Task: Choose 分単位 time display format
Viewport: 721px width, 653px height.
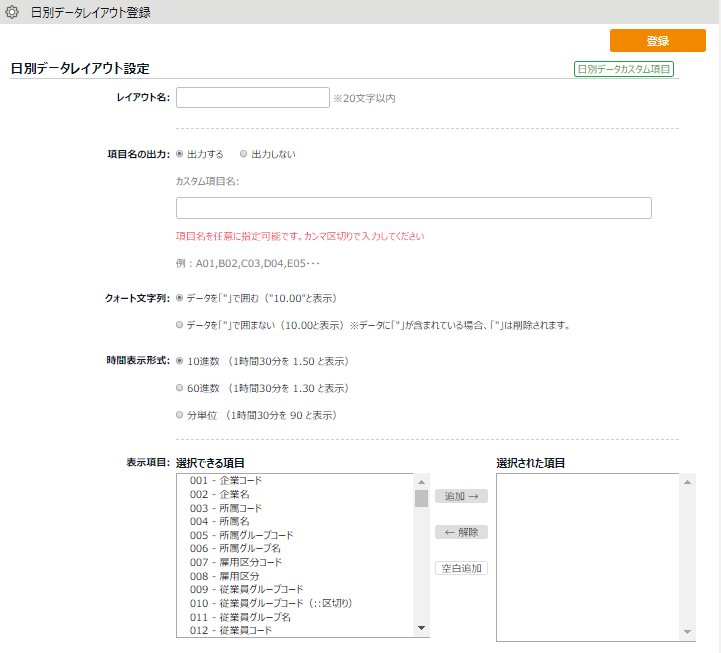Action: (180, 415)
